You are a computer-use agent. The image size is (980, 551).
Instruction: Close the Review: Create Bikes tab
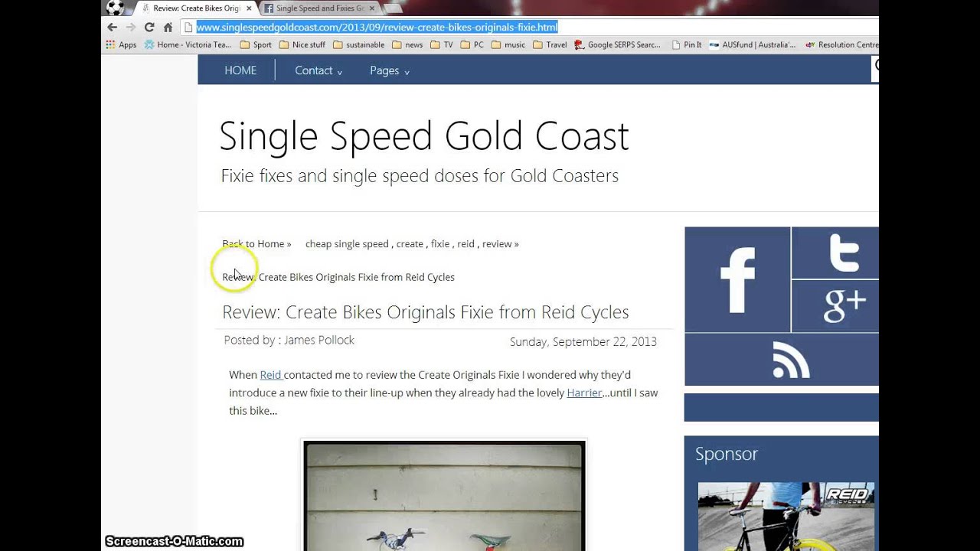click(x=249, y=8)
